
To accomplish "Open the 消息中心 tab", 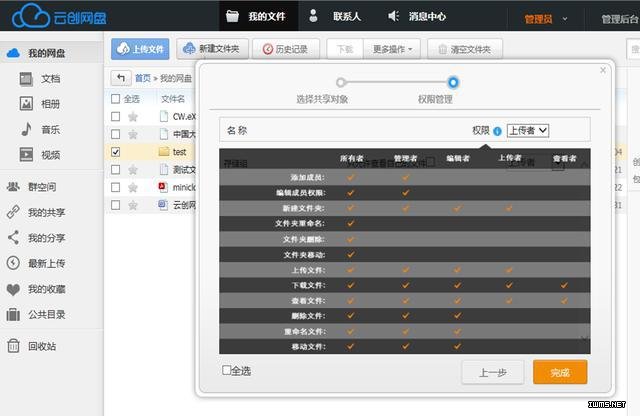I will coord(416,17).
